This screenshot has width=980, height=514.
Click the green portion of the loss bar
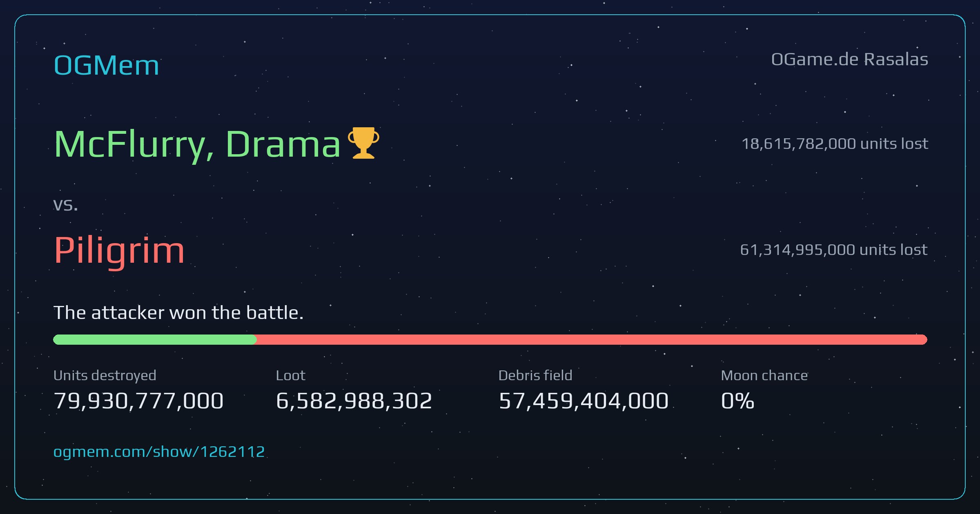point(155,339)
